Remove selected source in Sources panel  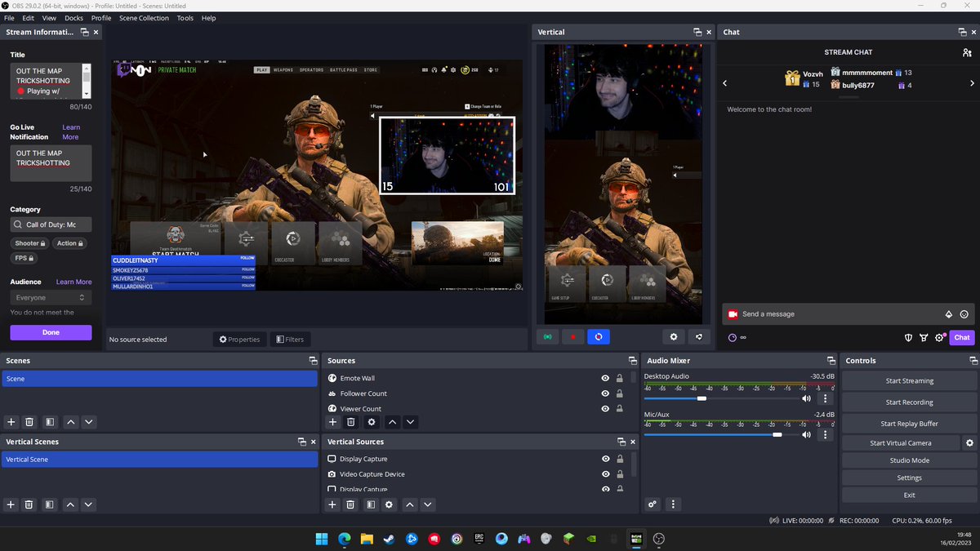351,422
